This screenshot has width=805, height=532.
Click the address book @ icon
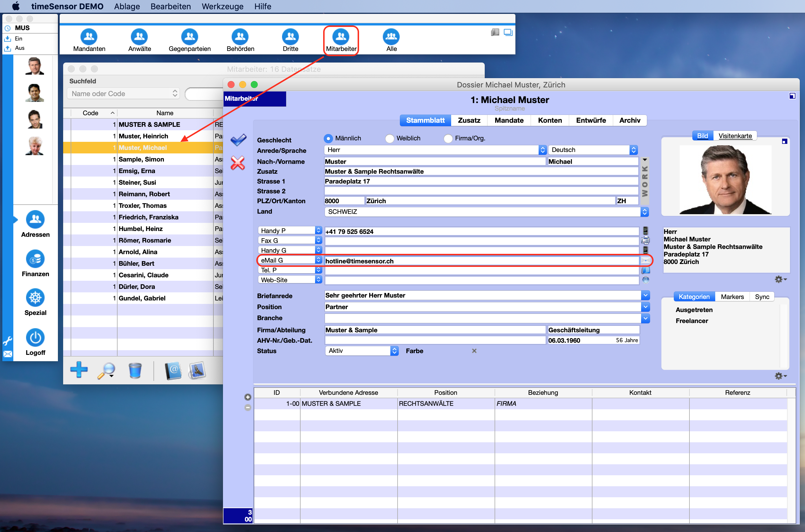click(x=173, y=370)
